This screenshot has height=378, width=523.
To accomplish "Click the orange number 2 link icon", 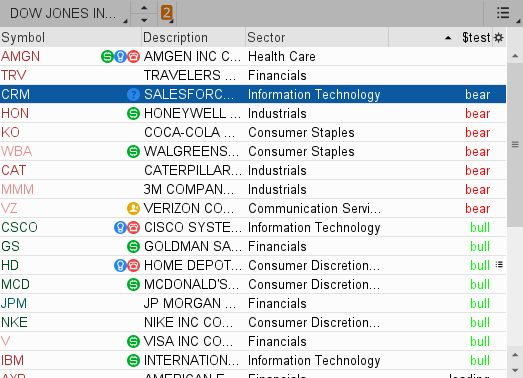I will [166, 13].
